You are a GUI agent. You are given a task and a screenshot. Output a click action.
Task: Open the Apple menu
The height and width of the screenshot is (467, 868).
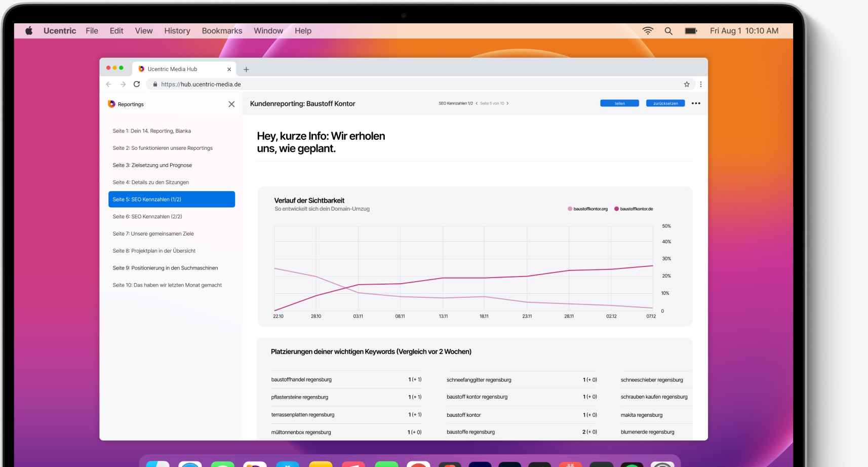click(x=29, y=31)
